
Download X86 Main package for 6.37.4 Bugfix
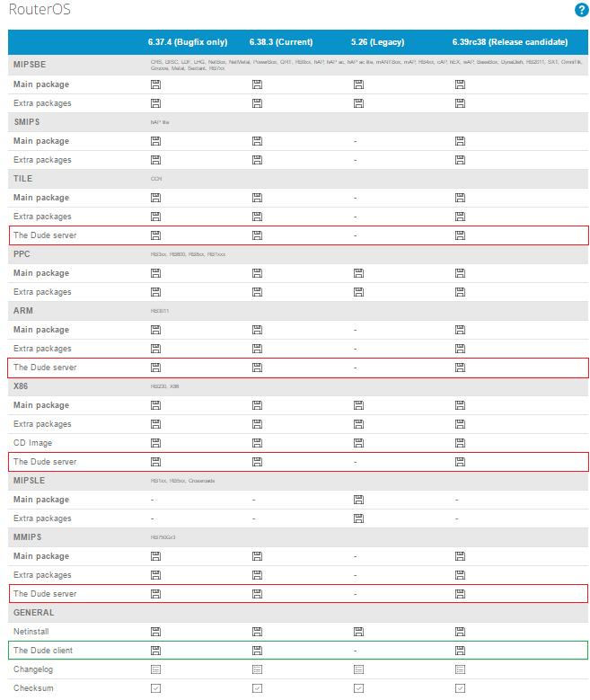point(155,405)
